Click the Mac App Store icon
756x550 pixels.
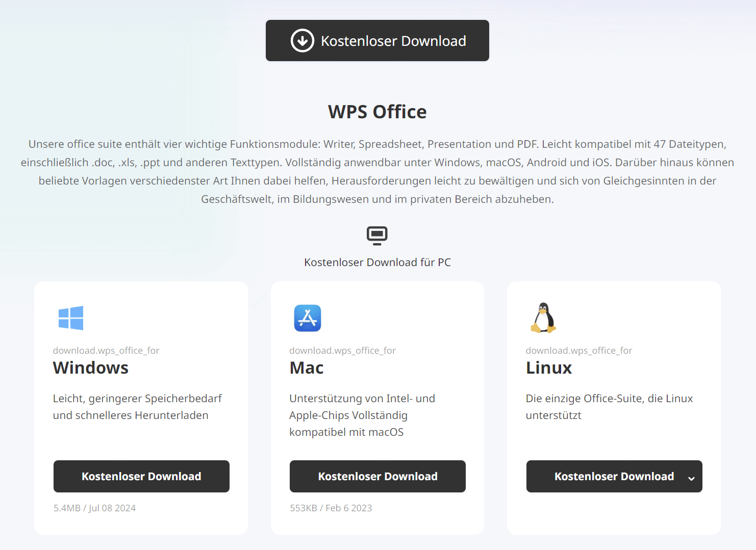308,318
